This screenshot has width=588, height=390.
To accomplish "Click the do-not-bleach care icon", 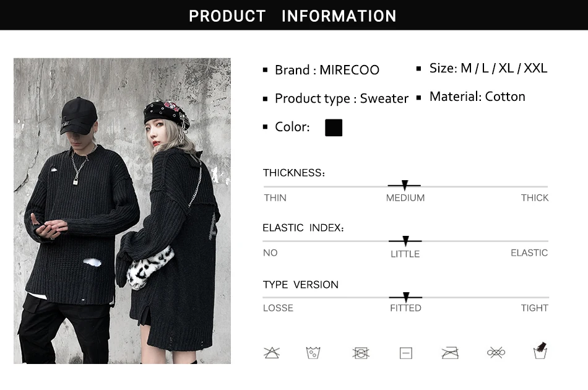I will (272, 353).
